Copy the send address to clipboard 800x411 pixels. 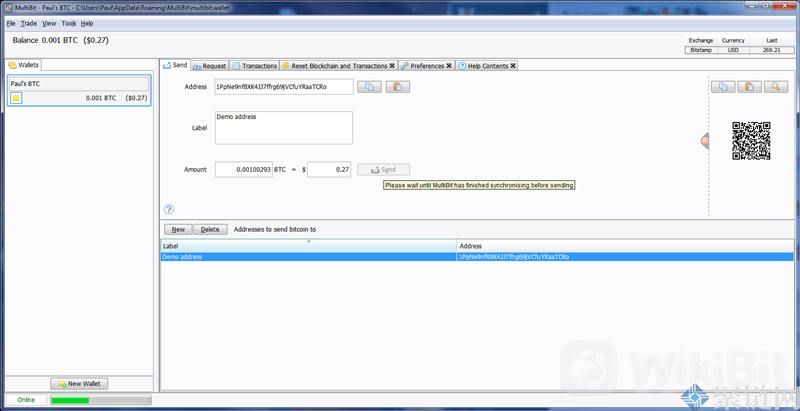(x=369, y=87)
